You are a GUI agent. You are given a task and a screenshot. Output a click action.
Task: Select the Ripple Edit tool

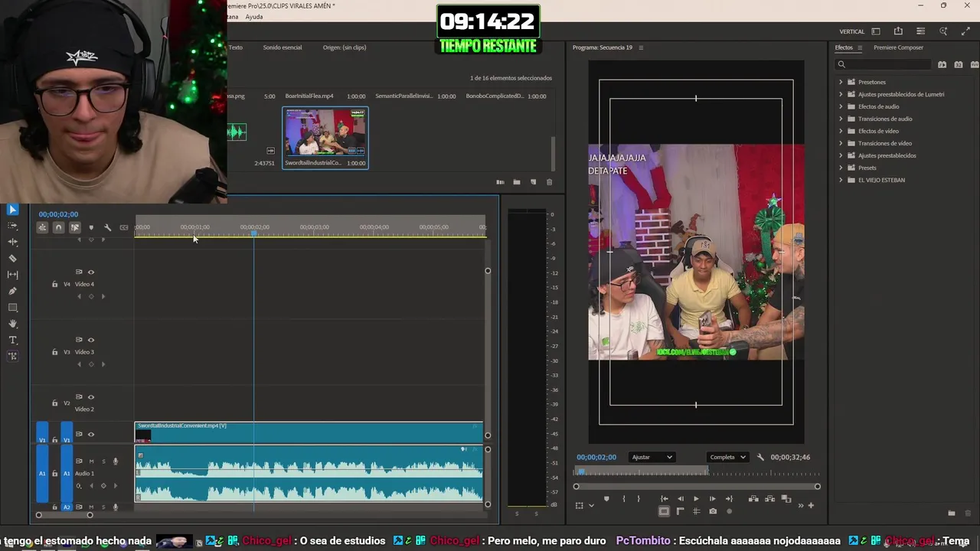click(x=12, y=242)
